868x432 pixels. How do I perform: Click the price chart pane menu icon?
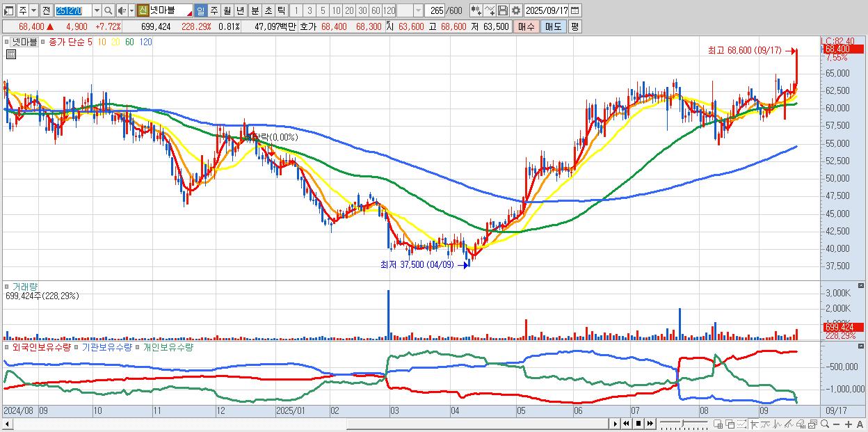click(x=6, y=42)
